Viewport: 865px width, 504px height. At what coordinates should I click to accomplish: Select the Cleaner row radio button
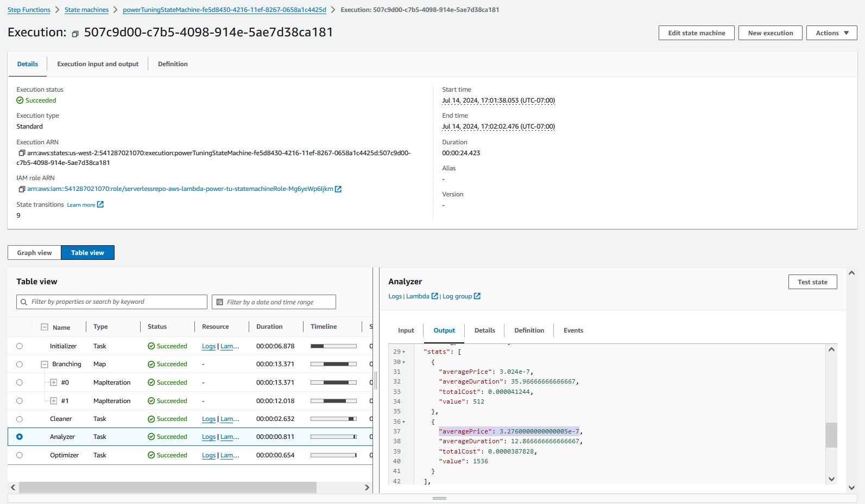[20, 419]
